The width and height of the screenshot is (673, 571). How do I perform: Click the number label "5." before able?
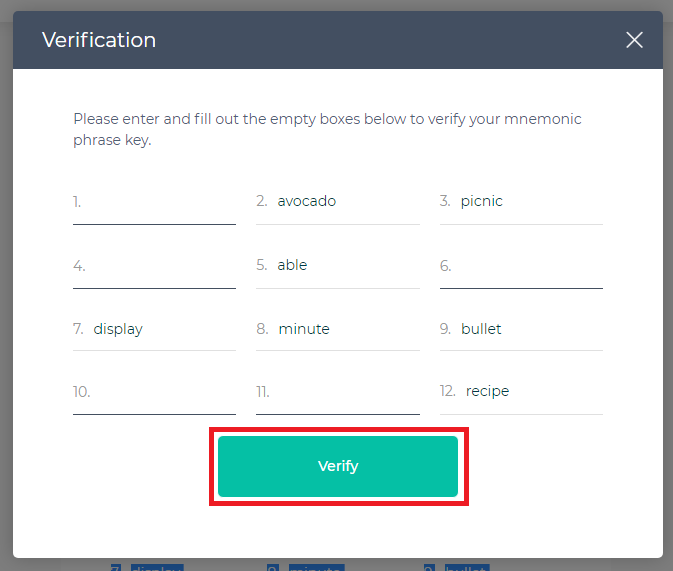coord(262,265)
